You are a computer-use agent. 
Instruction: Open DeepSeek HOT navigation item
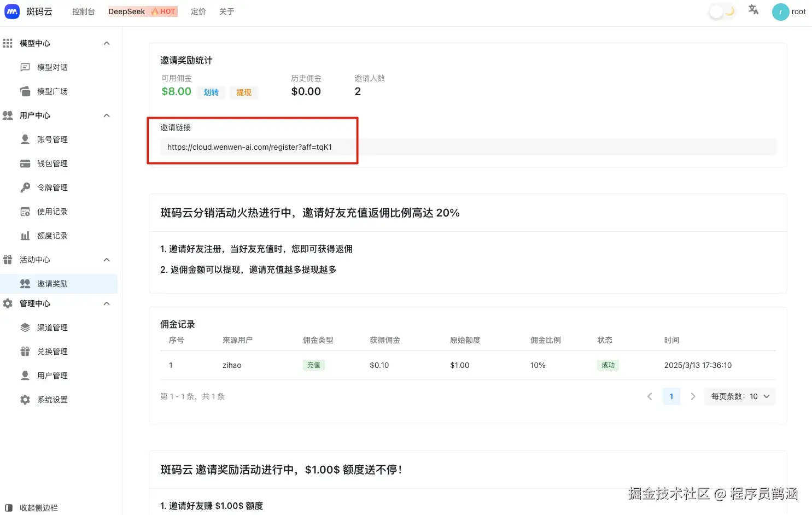click(x=143, y=11)
